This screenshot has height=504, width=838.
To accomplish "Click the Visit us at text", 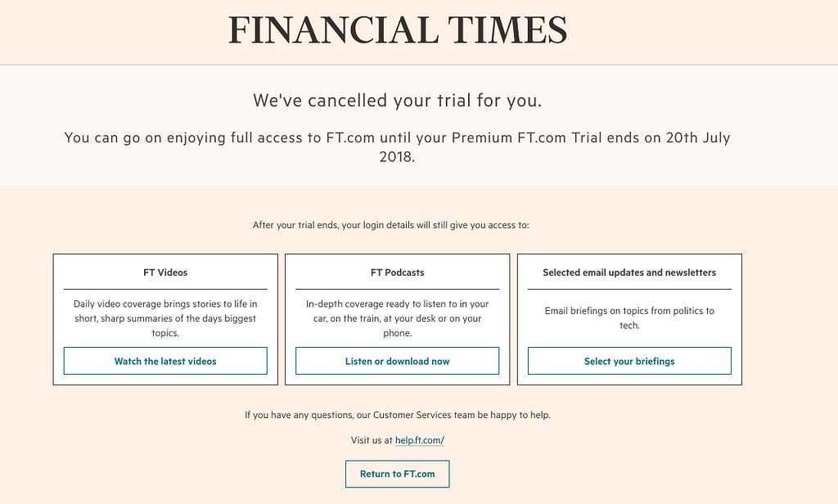I will [x=372, y=440].
